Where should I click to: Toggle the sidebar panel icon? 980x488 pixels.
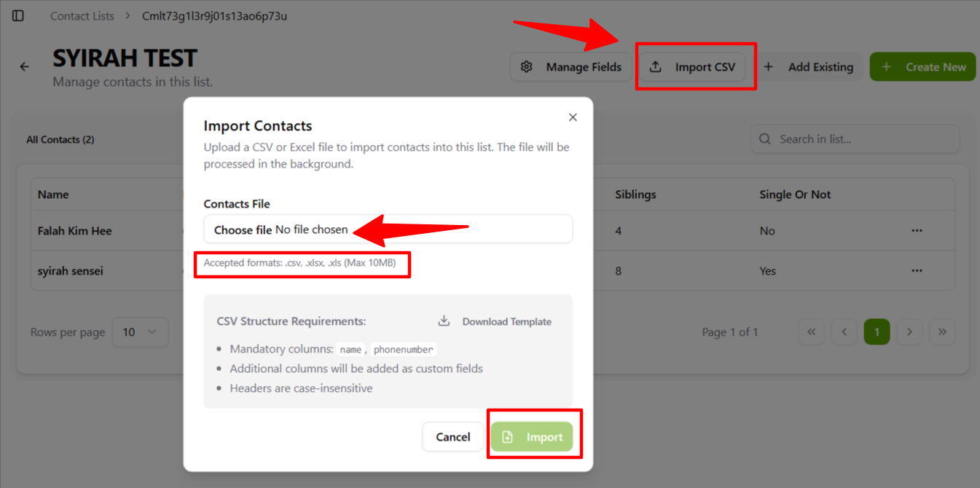click(18, 16)
